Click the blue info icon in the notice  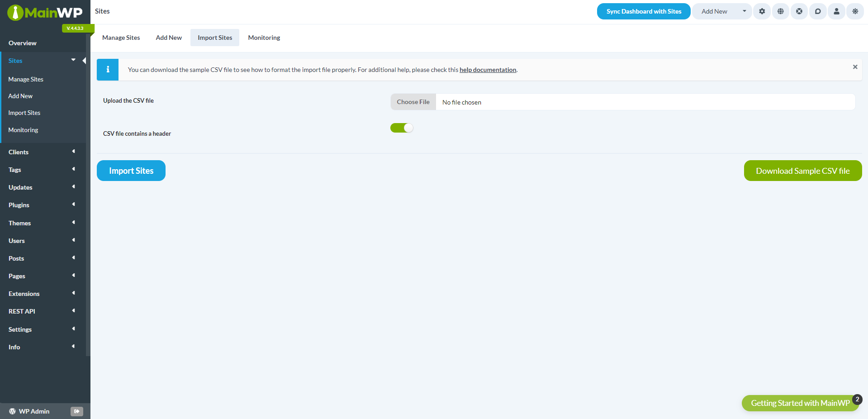click(108, 70)
